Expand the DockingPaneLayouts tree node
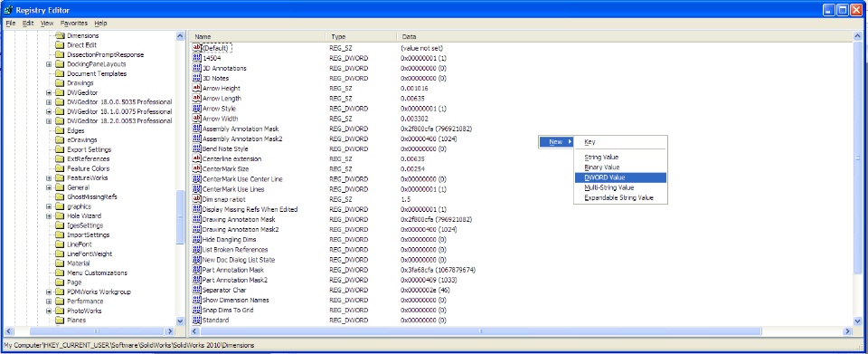This screenshot has width=868, height=354. [x=49, y=64]
